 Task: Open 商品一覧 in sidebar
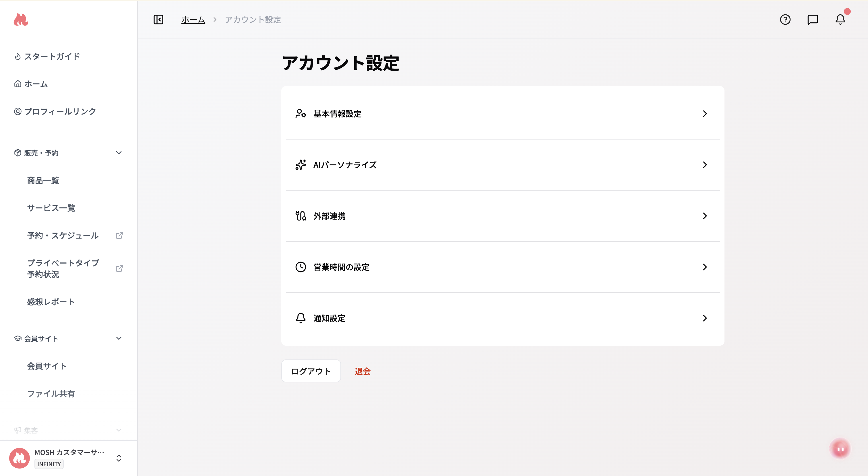click(43, 180)
